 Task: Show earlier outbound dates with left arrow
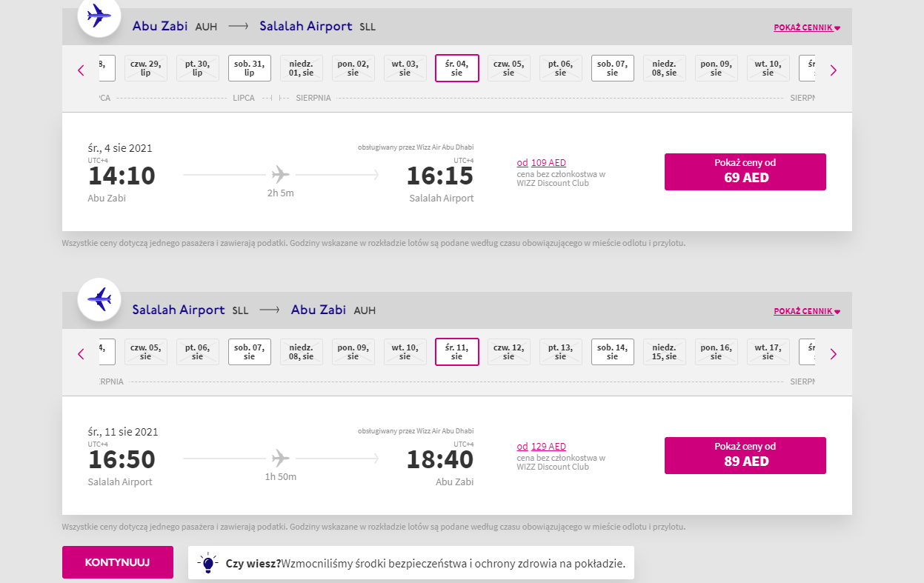(81, 70)
